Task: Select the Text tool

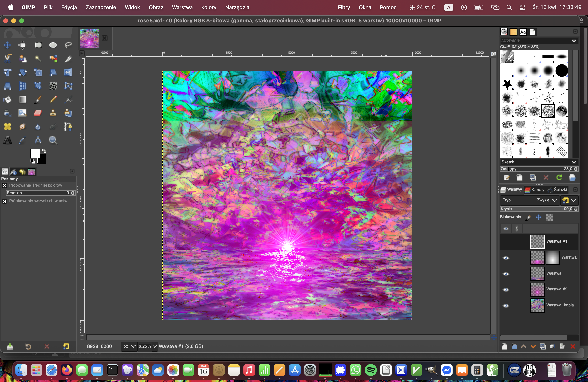Action: tap(8, 140)
